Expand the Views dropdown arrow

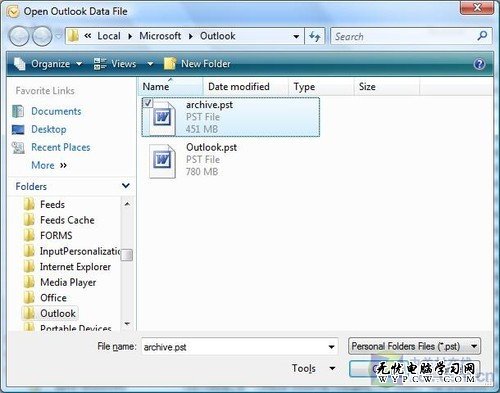pyautogui.click(x=150, y=64)
